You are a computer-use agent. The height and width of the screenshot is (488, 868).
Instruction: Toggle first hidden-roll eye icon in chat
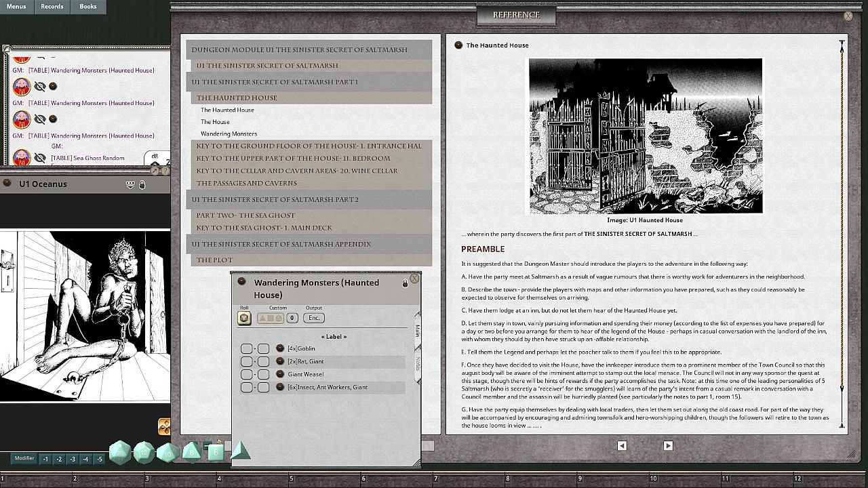click(40, 87)
